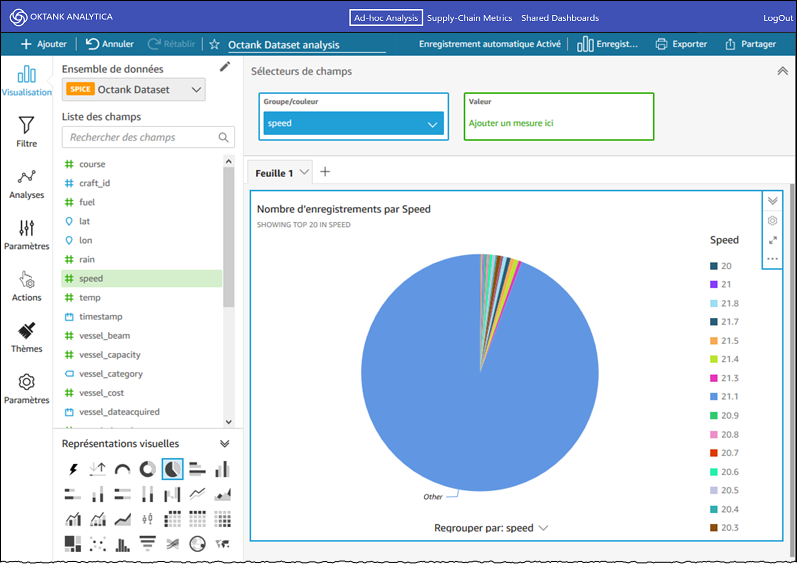Click the legend color swatch for 21.5

tap(714, 340)
